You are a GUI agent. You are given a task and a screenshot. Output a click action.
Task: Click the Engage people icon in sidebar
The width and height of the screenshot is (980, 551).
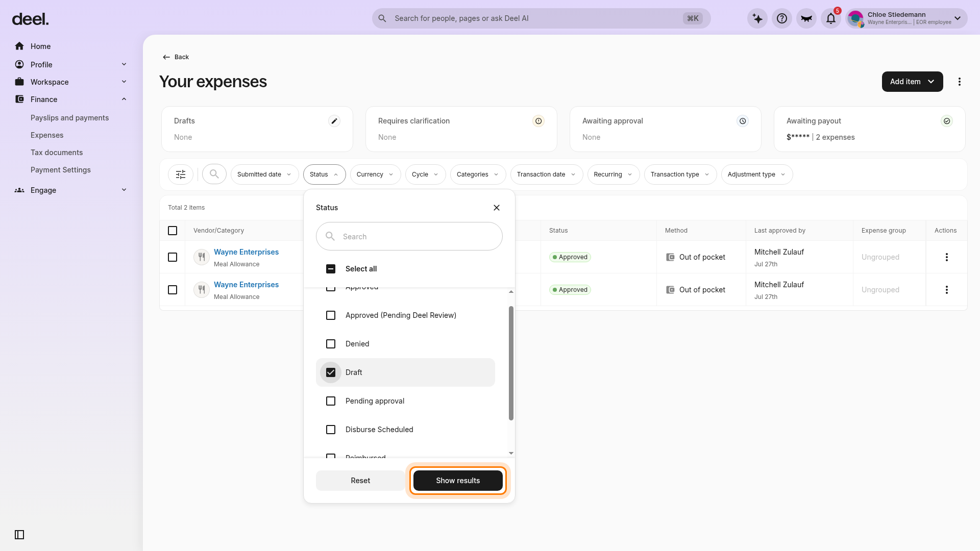click(x=19, y=190)
